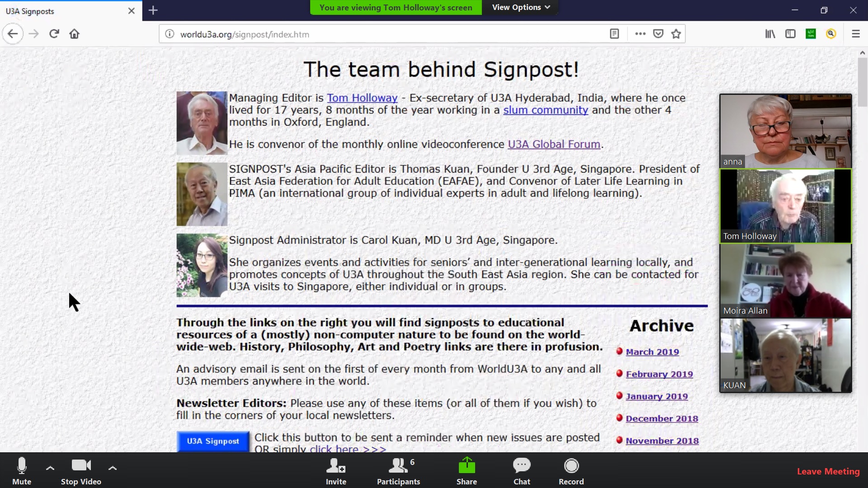Image resolution: width=868 pixels, height=488 pixels.
Task: Open the November 2018 archive link
Action: (x=662, y=441)
